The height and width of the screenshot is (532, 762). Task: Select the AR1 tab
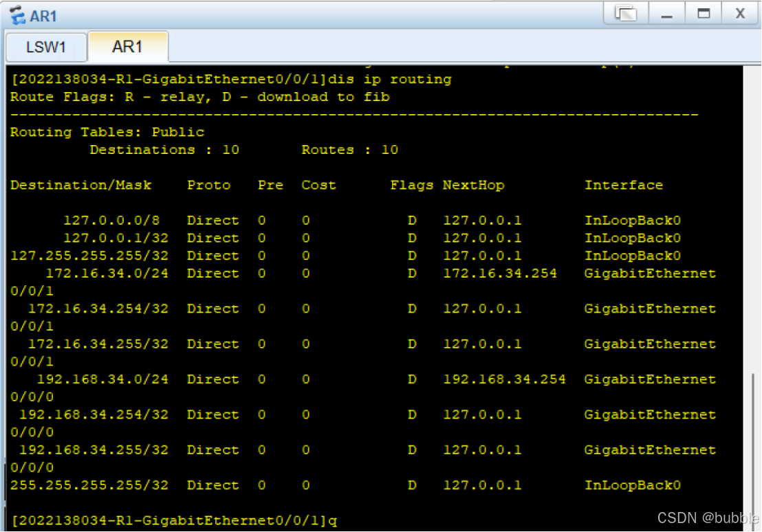(x=127, y=47)
